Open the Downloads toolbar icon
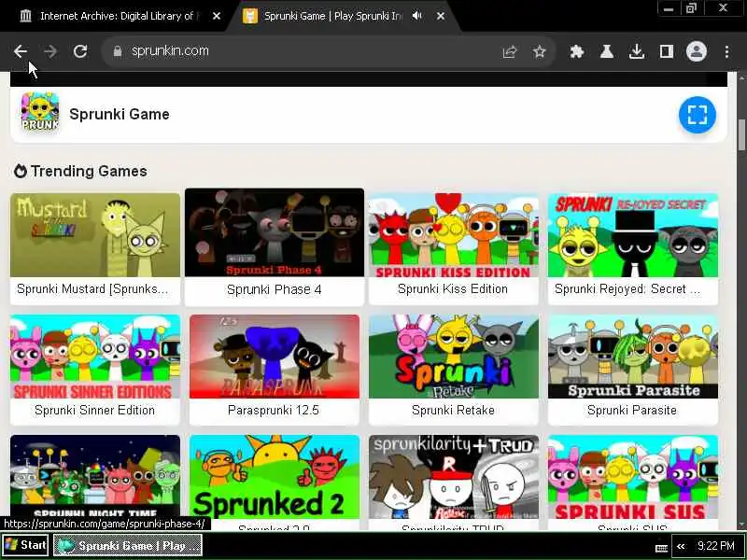747x560 pixels. pyautogui.click(x=637, y=51)
